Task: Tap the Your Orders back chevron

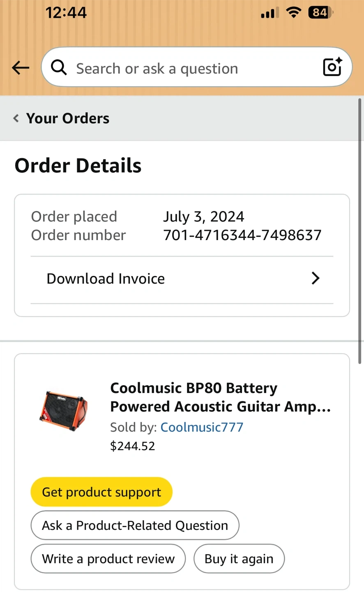Action: 16,118
